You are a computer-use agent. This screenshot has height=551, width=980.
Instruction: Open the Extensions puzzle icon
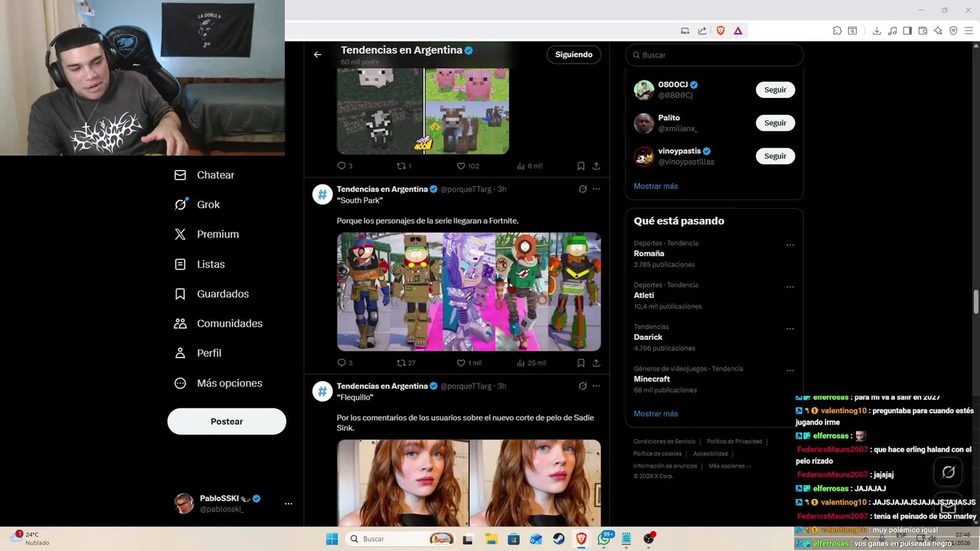pos(837,31)
